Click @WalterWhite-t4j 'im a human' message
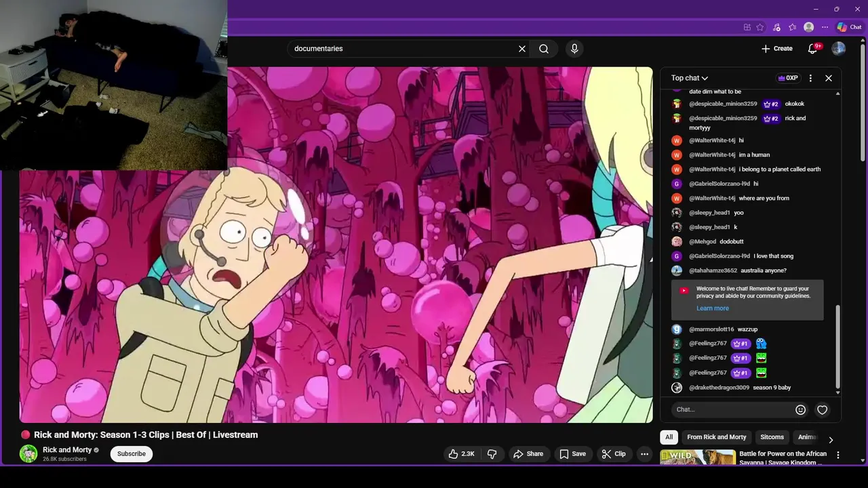 (754, 155)
